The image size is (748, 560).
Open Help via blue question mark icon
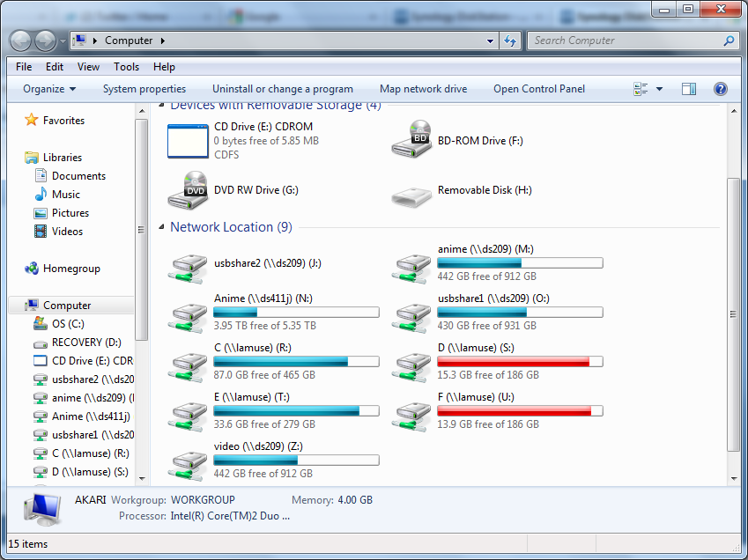(x=721, y=89)
